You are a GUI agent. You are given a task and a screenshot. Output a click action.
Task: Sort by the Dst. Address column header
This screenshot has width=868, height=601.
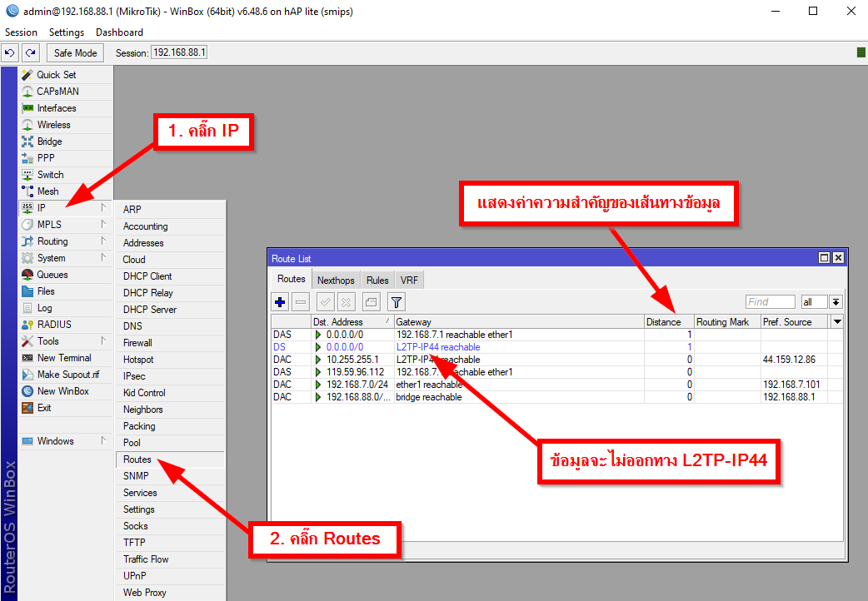click(x=352, y=321)
